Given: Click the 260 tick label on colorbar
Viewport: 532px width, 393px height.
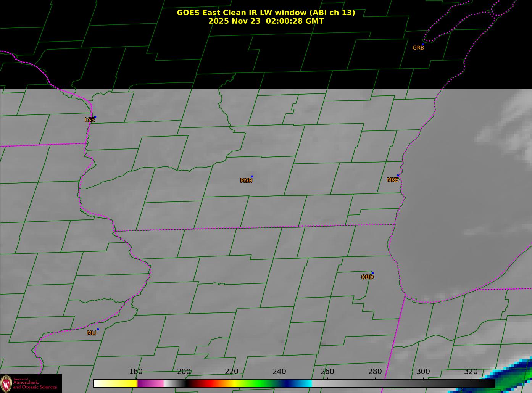Looking at the screenshot, I should click(x=327, y=372).
